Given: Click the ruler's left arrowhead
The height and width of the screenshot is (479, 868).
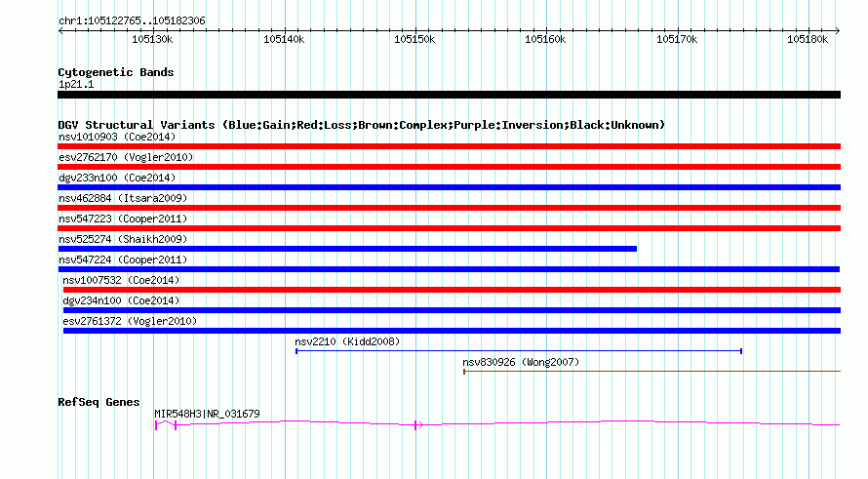Looking at the screenshot, I should tap(60, 30).
